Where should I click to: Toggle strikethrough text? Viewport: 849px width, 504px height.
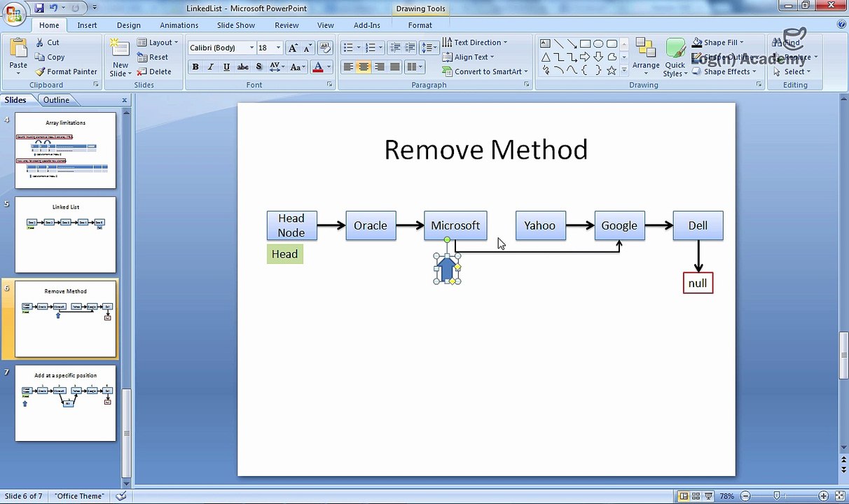click(242, 67)
